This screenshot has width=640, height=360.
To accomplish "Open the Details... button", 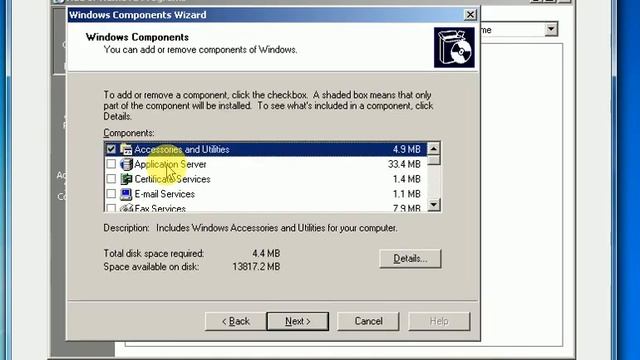I will pyautogui.click(x=410, y=259).
